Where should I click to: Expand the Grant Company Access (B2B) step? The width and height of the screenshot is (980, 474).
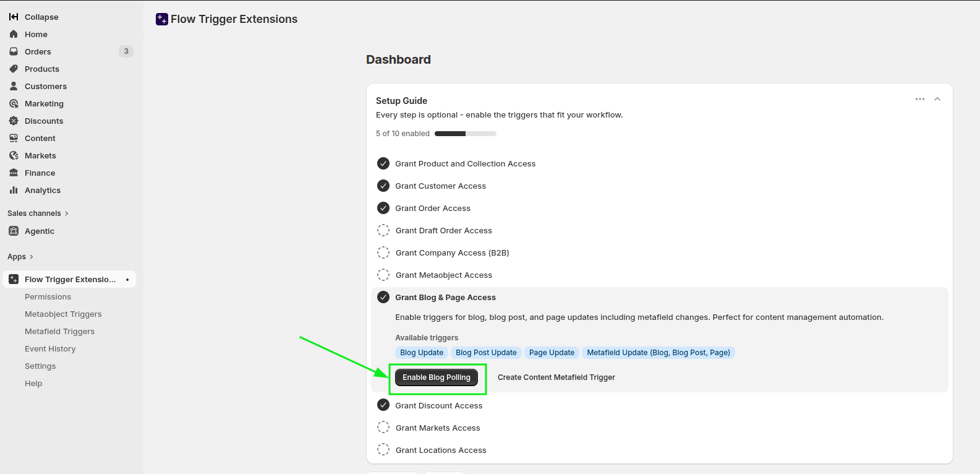(x=453, y=253)
